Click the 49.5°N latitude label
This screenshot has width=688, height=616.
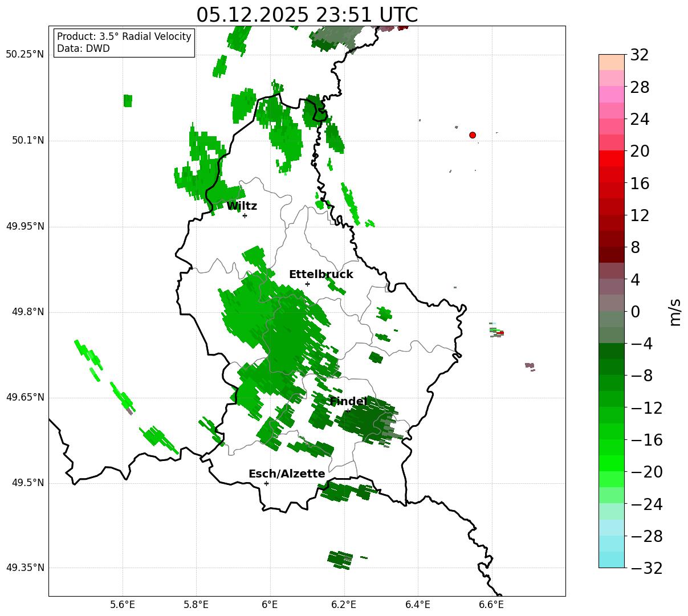(28, 483)
